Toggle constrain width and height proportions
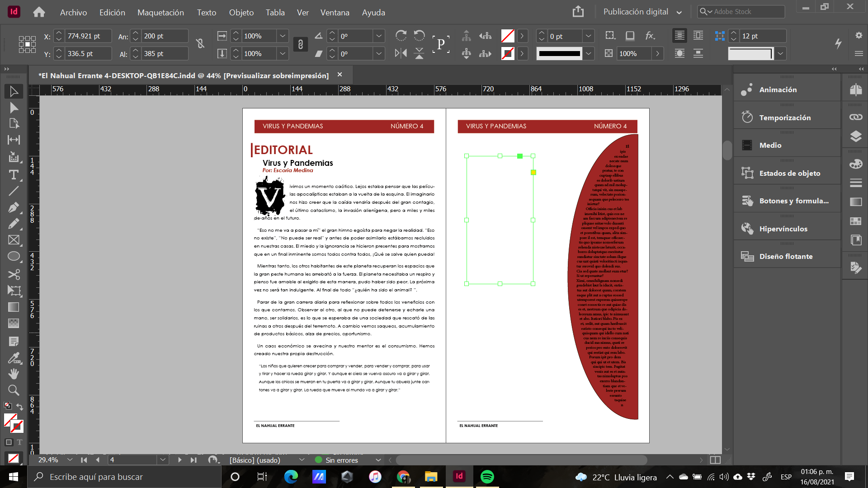Viewport: 868px width, 488px height. 200,44
